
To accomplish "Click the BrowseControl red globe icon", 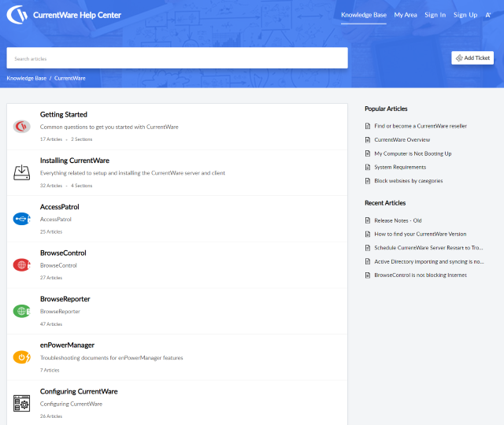I will (x=21, y=265).
